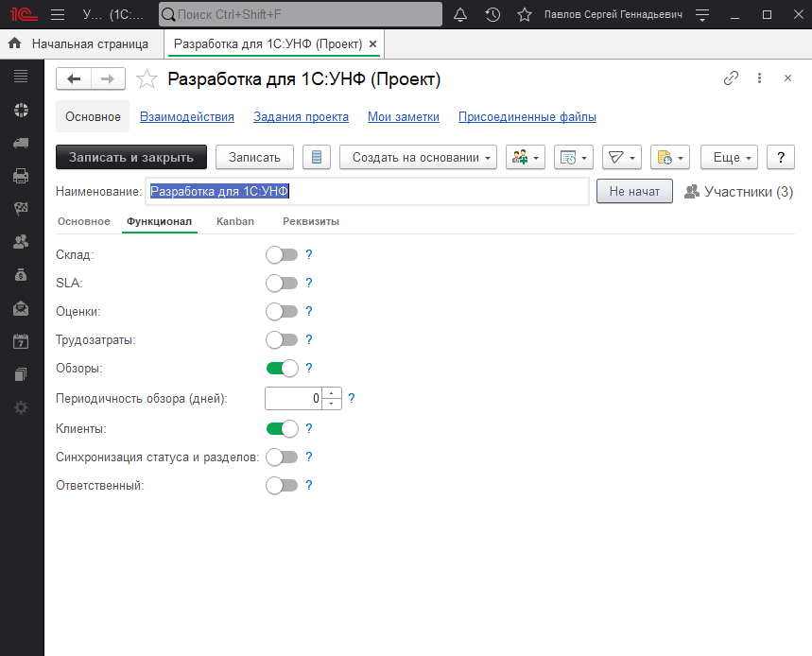Open Участники (3) list
This screenshot has width=812, height=656.
(x=738, y=192)
